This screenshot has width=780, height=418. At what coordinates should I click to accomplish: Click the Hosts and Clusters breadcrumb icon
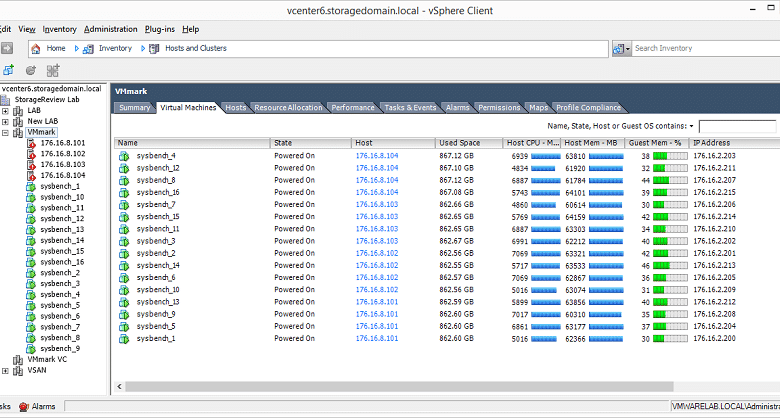[154, 49]
